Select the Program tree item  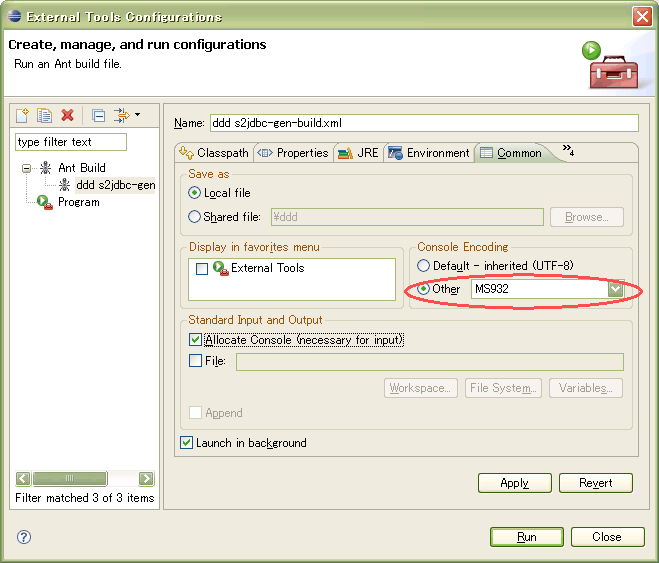(78, 202)
